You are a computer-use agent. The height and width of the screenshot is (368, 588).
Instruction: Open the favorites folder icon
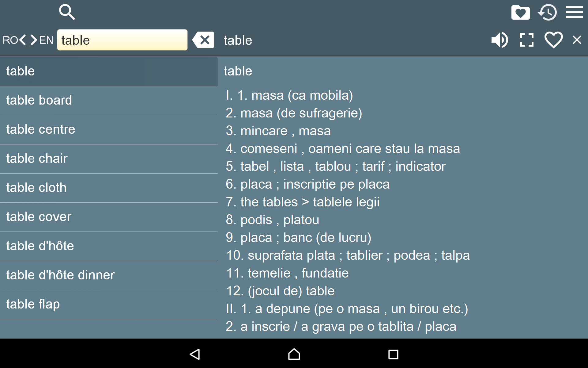[x=520, y=12]
